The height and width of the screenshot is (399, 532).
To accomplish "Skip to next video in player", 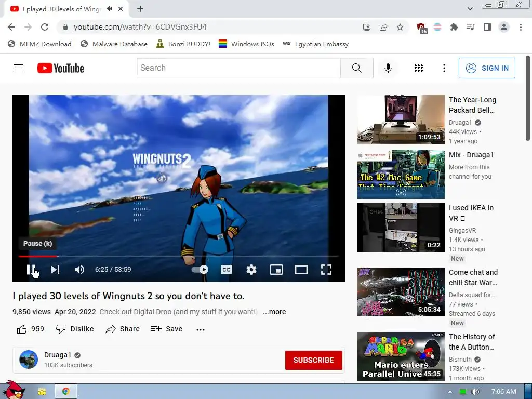I will [55, 270].
